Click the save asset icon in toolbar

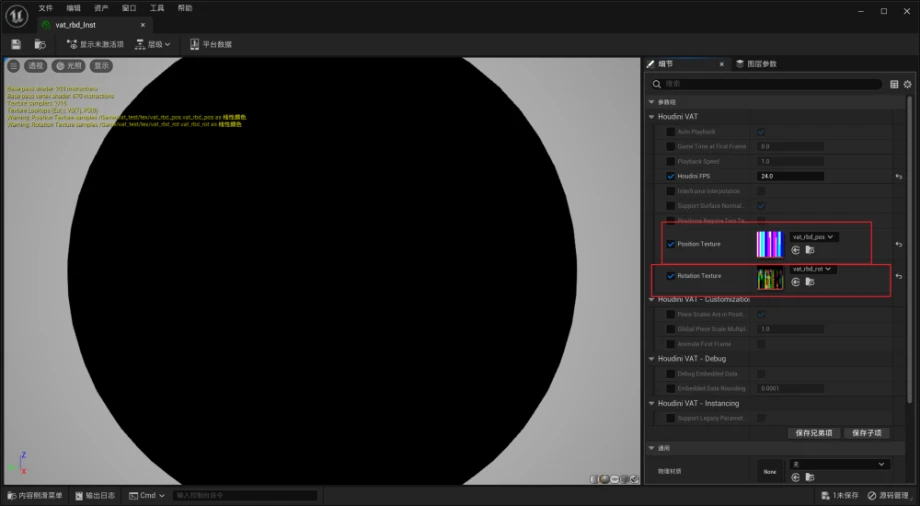click(16, 44)
